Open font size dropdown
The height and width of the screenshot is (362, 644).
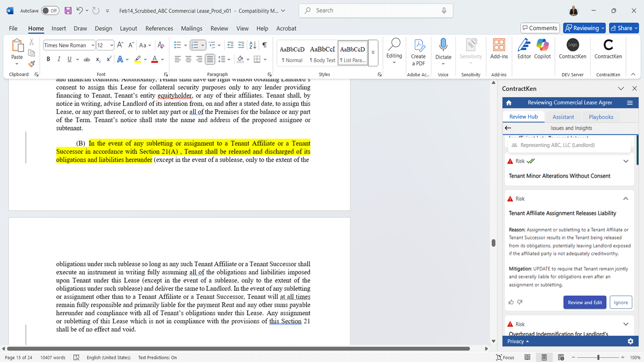coord(112,45)
